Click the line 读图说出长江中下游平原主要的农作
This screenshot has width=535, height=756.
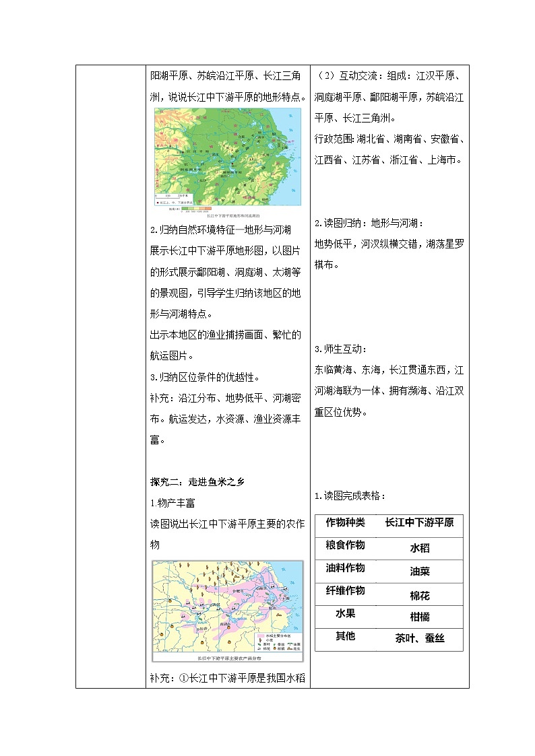[228, 524]
